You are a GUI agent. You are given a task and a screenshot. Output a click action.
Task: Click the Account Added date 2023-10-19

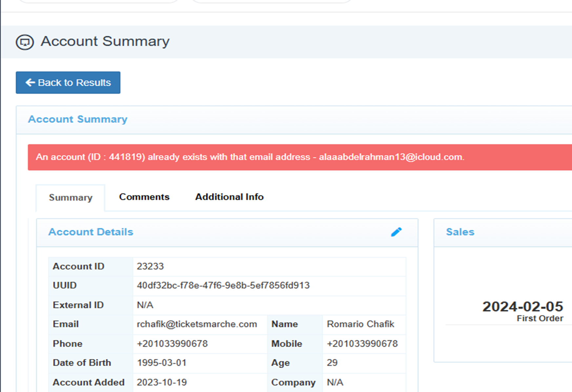coord(162,382)
